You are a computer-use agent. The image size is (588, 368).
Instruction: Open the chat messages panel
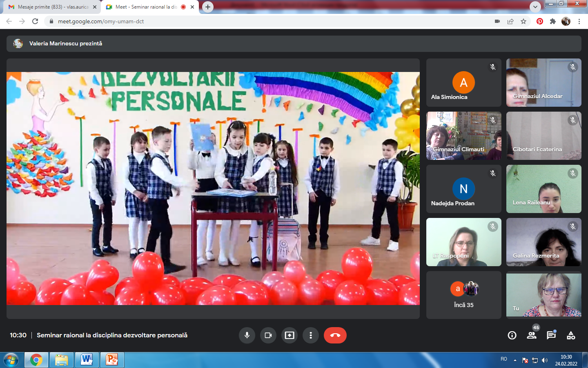(551, 335)
